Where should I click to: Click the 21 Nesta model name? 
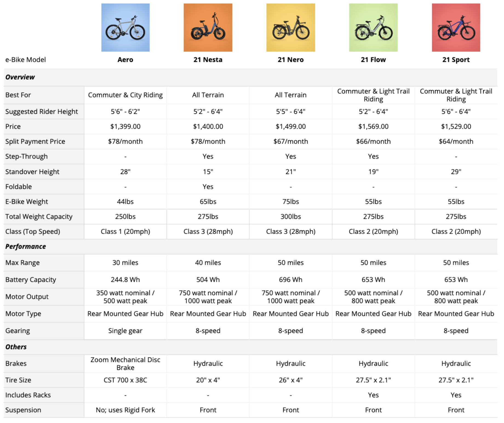[x=208, y=60]
